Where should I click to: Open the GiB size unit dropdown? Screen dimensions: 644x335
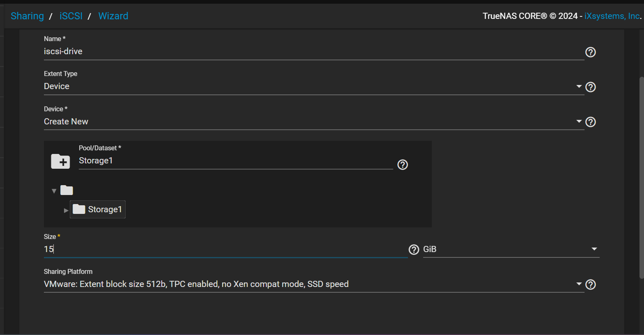pos(511,249)
